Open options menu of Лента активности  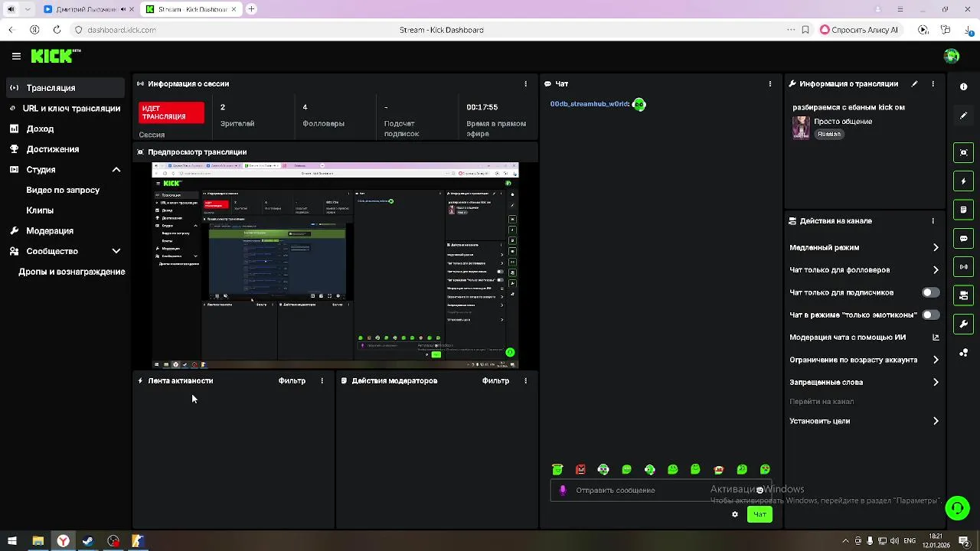[322, 380]
